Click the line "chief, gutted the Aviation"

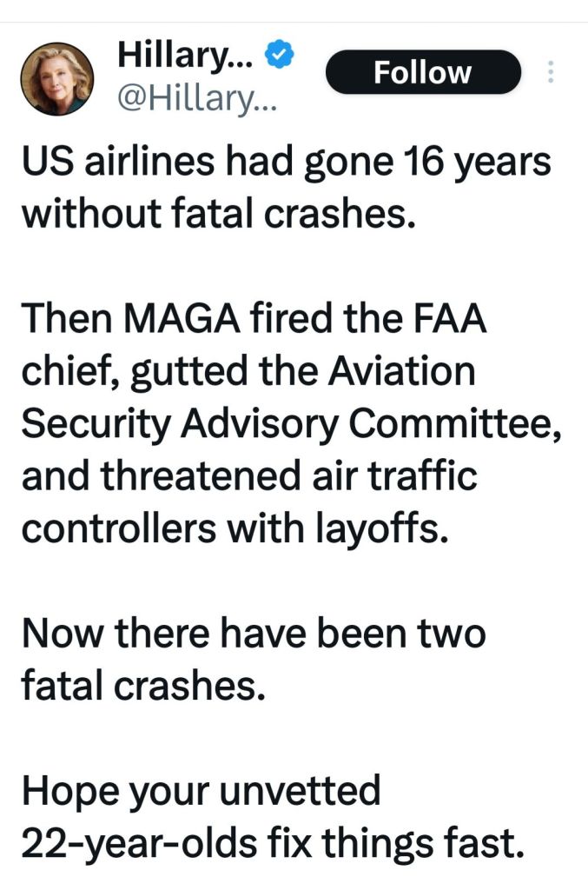click(248, 371)
